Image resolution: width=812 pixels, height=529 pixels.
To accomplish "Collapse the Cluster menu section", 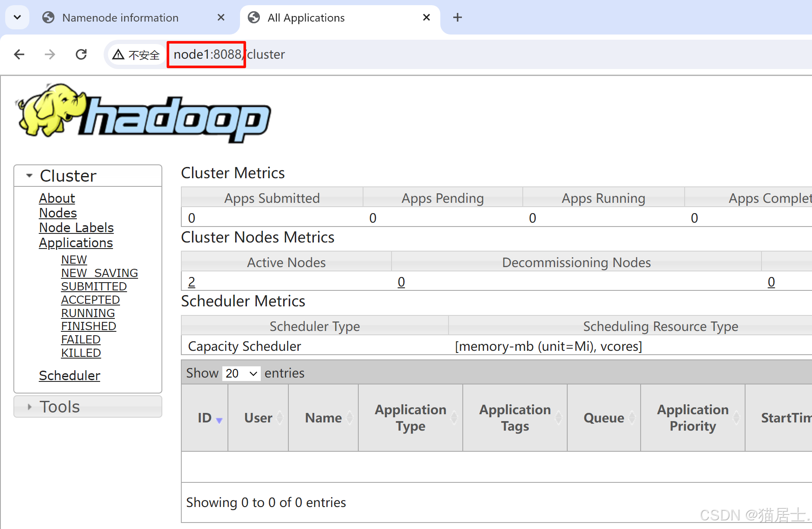I will click(x=88, y=176).
